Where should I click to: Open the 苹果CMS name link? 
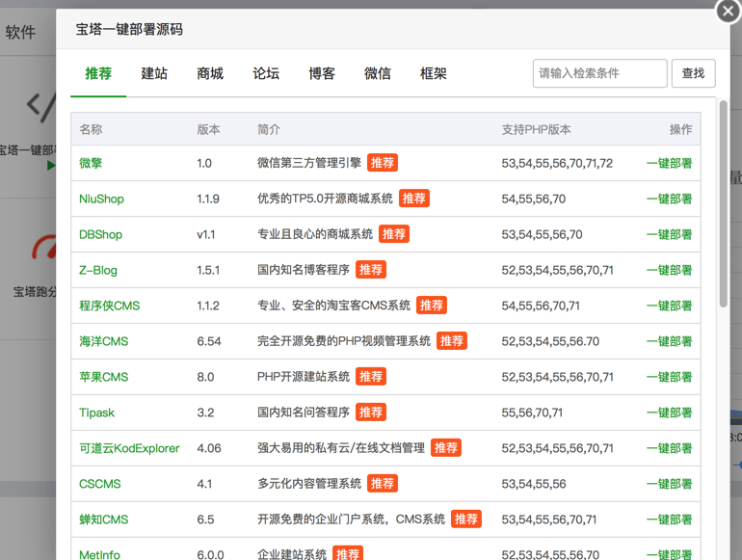[x=103, y=377]
